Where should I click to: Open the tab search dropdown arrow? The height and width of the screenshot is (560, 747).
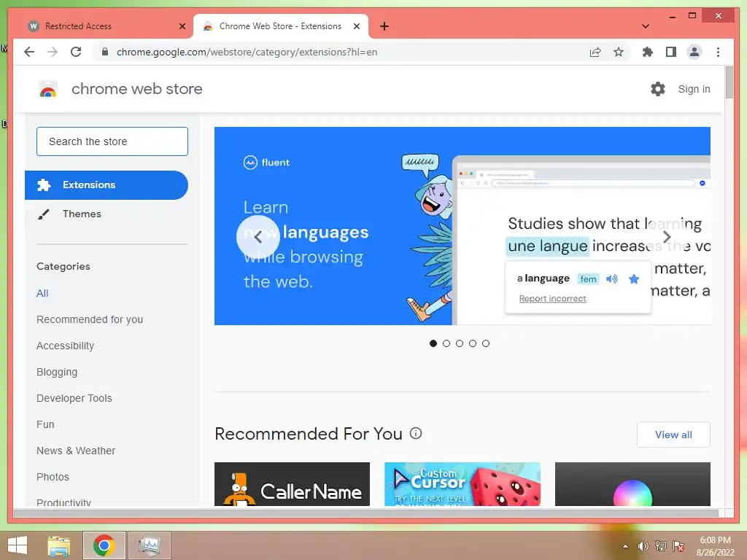[x=646, y=26]
